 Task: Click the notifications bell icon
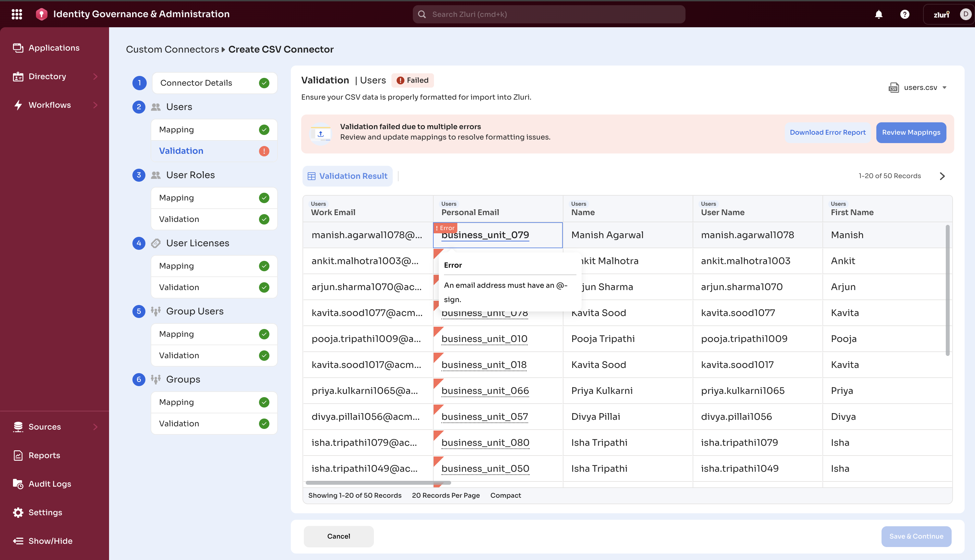[878, 14]
